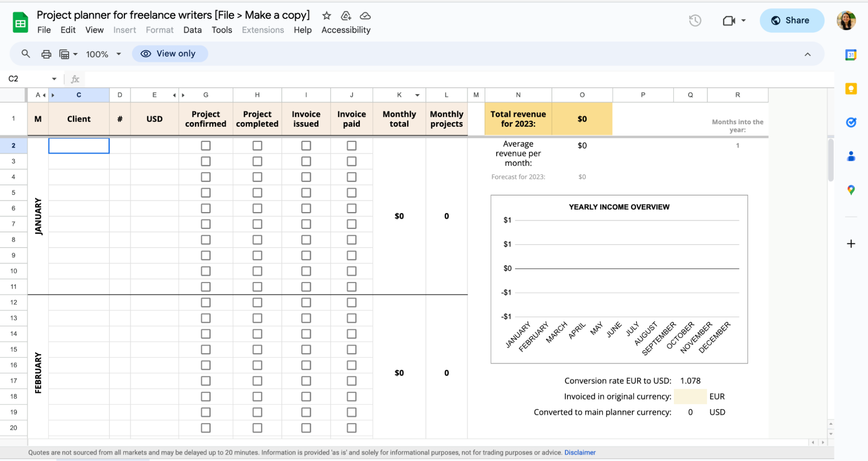This screenshot has height=461, width=868.
Task: Open the 100% zoom dropdown
Action: [x=103, y=54]
